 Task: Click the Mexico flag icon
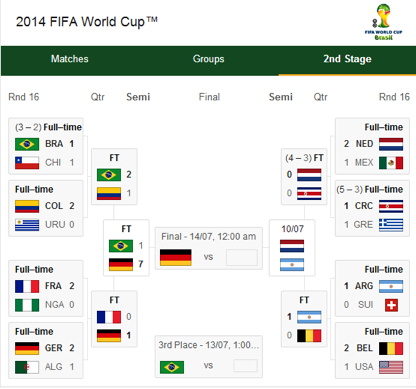tap(391, 163)
